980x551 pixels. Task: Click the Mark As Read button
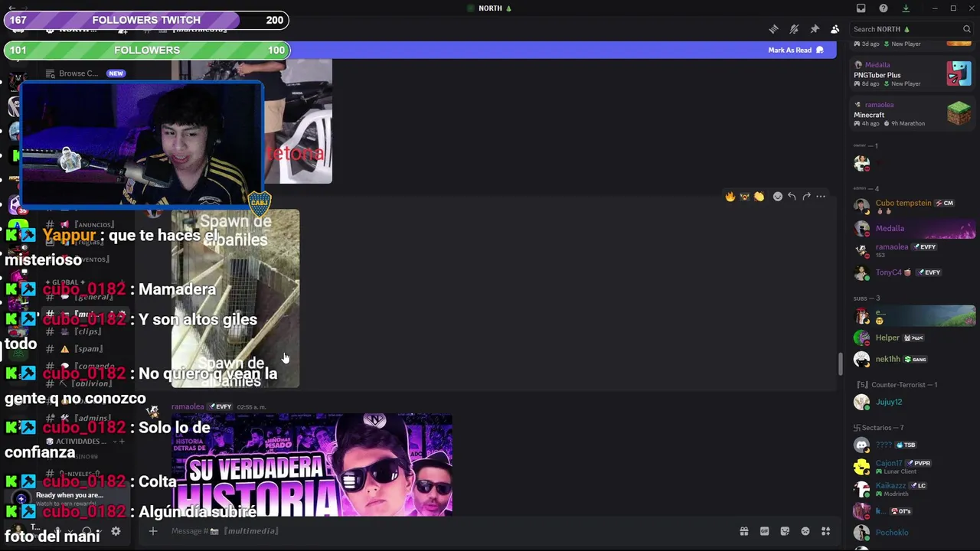point(795,50)
